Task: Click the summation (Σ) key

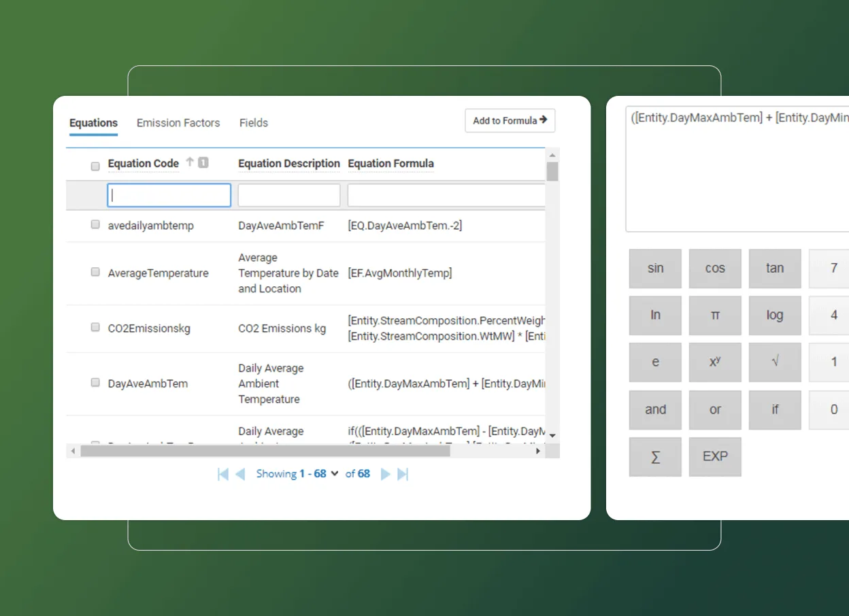Action: [x=654, y=457]
